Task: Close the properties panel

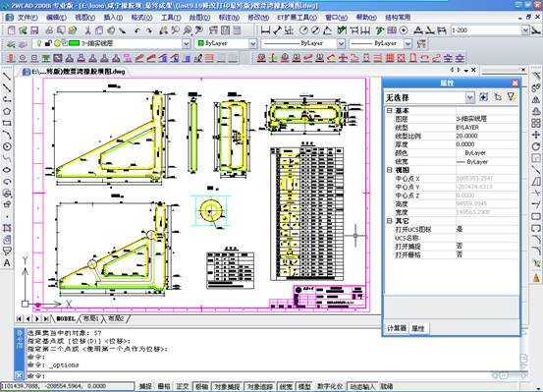Action: click(515, 84)
